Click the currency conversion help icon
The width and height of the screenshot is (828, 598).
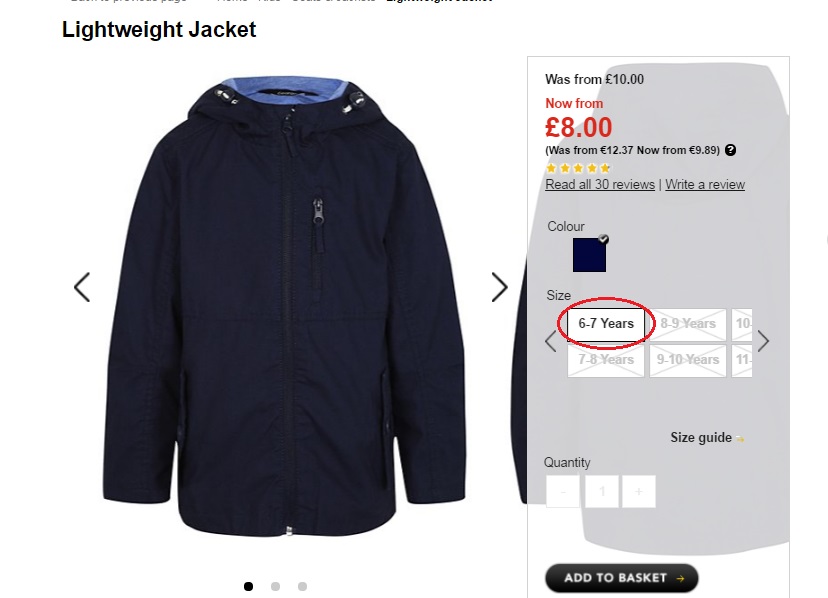[x=731, y=150]
